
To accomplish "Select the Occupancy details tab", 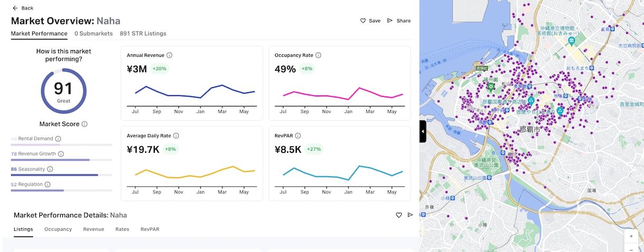I will 58,229.
